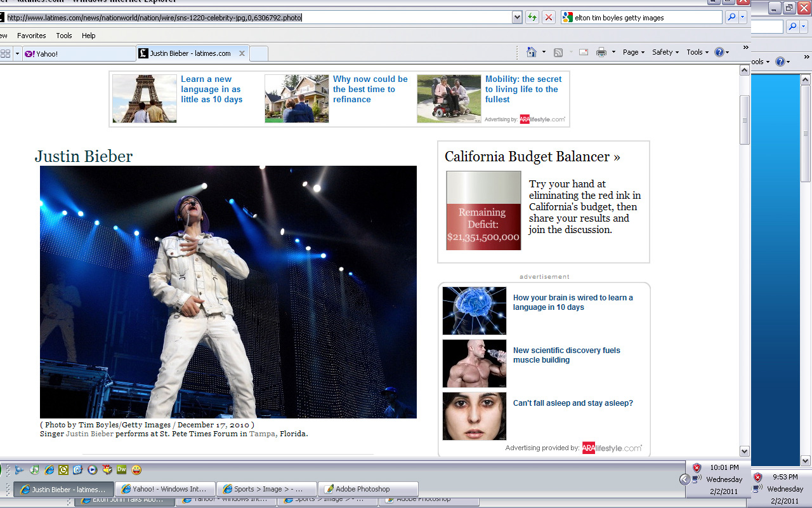
Task: Click the Read Mail envelope icon
Action: tap(584, 52)
